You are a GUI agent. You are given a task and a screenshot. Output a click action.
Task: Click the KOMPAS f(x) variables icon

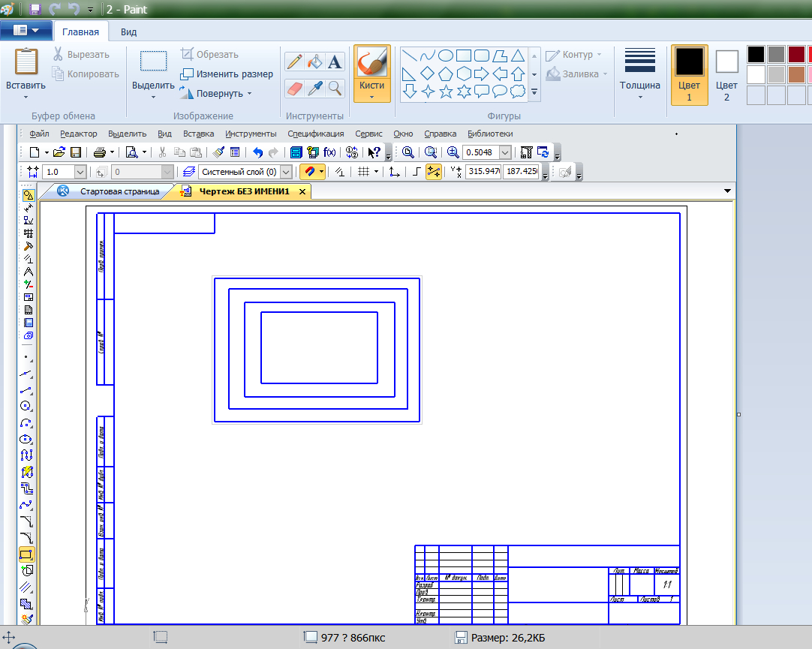tap(329, 152)
